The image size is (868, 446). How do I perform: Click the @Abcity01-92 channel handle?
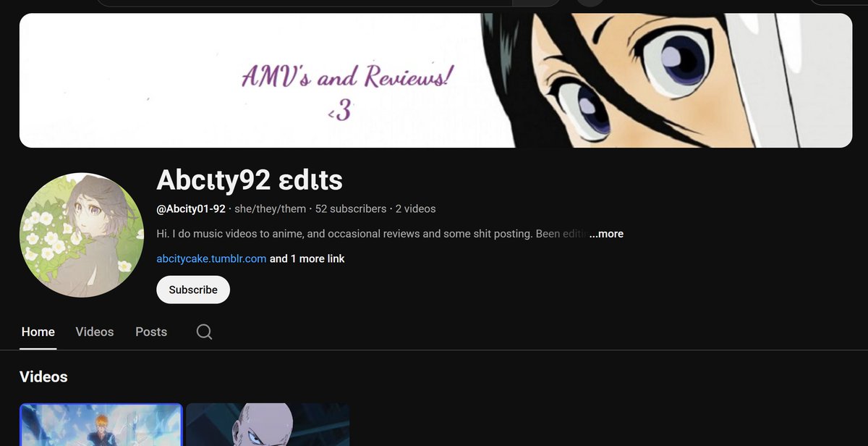pyautogui.click(x=191, y=209)
